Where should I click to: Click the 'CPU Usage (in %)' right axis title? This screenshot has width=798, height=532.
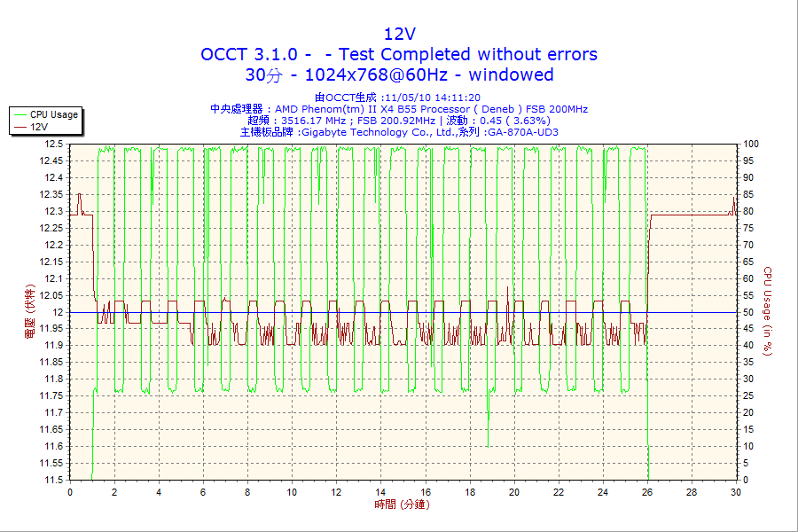(x=768, y=310)
